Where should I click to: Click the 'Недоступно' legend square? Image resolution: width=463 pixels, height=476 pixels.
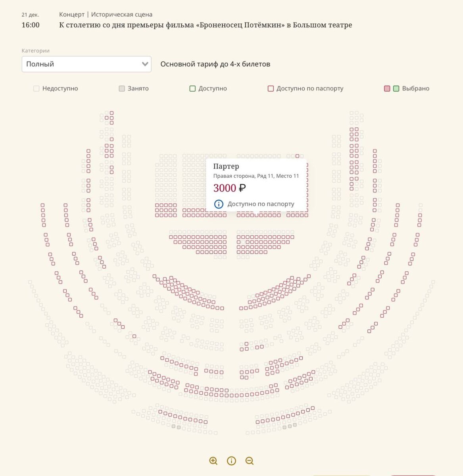pos(37,88)
